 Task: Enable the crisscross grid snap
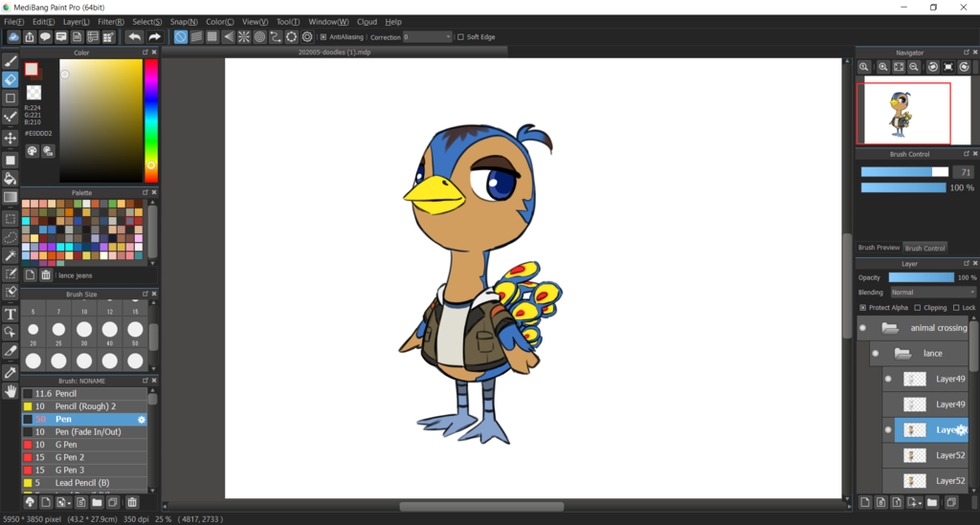point(212,37)
